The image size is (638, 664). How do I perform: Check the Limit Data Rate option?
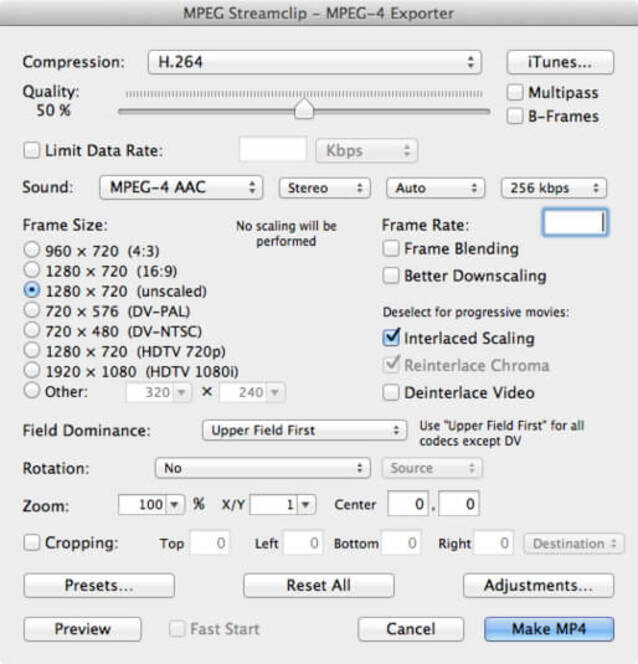pos(32,151)
